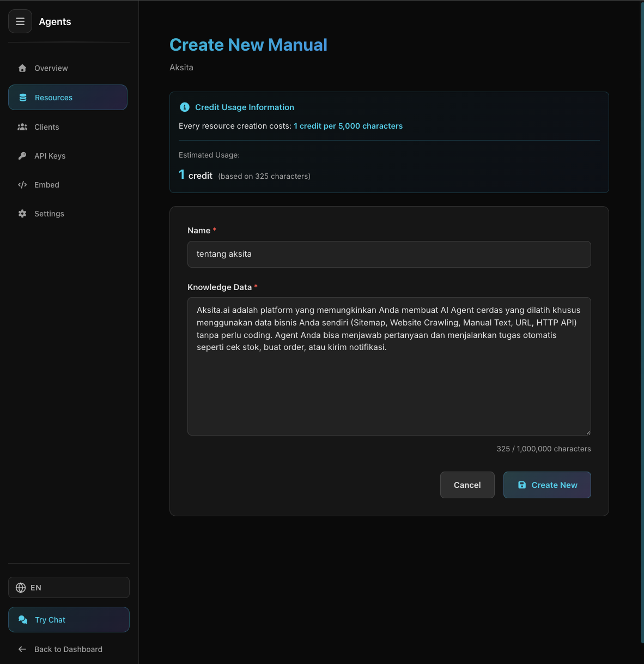Image resolution: width=644 pixels, height=664 pixels.
Task: Open Embed using the code icon
Action: pos(22,184)
